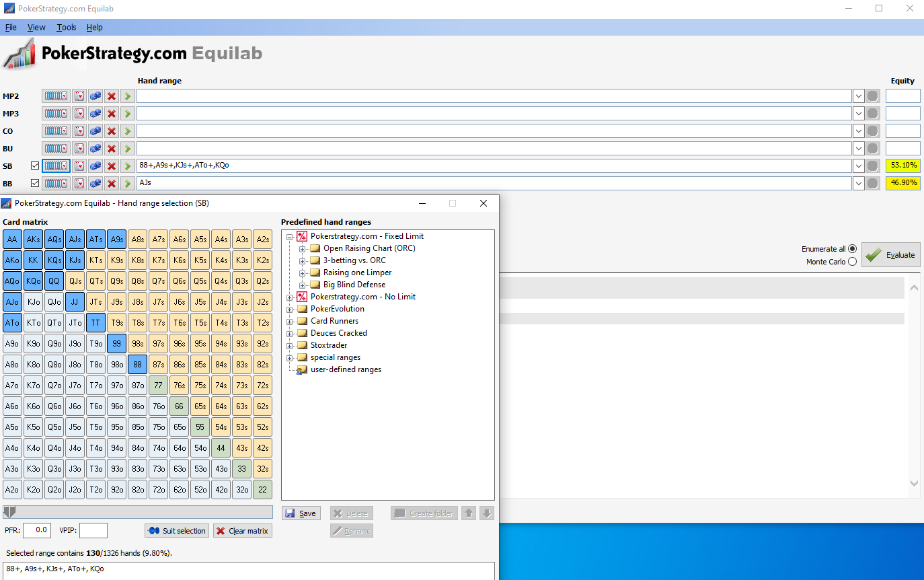The height and width of the screenshot is (580, 924).
Task: Click the green arrow icon in CO row
Action: coord(127,131)
